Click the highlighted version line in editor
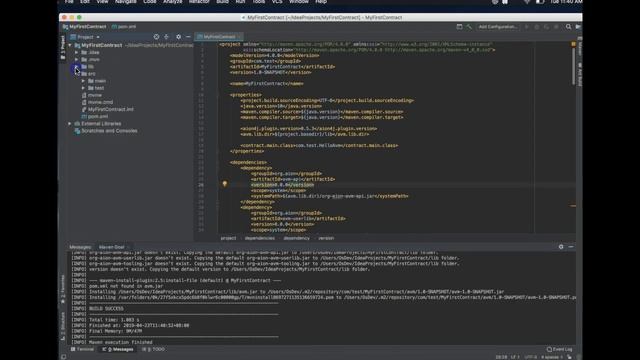 (x=282, y=185)
